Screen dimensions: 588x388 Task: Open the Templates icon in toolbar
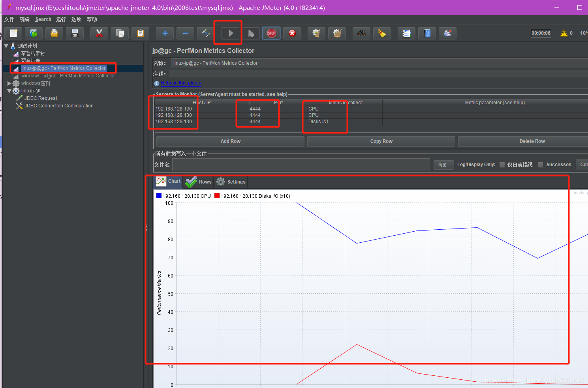[x=34, y=33]
